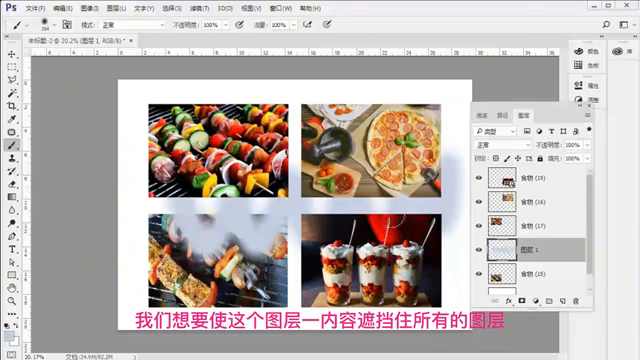Open the brush settings panel icon
This screenshot has width=640, height=360.
[67, 25]
